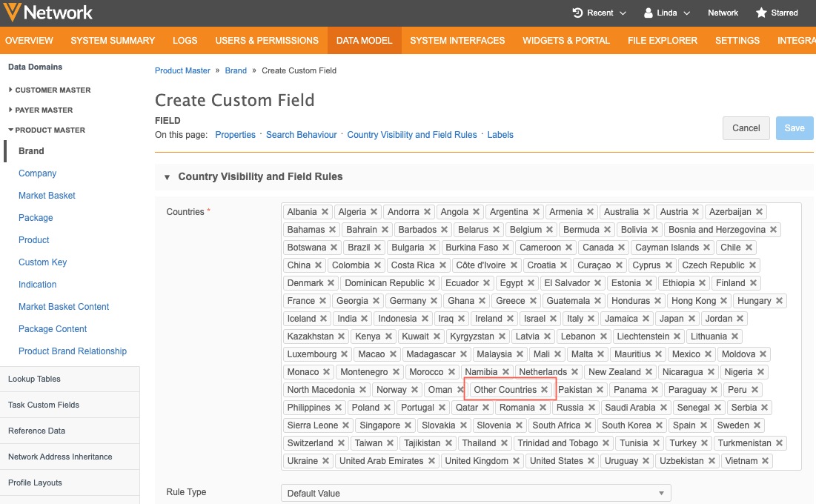Click the Recent history clock icon
This screenshot has height=504, width=816.
coord(577,13)
